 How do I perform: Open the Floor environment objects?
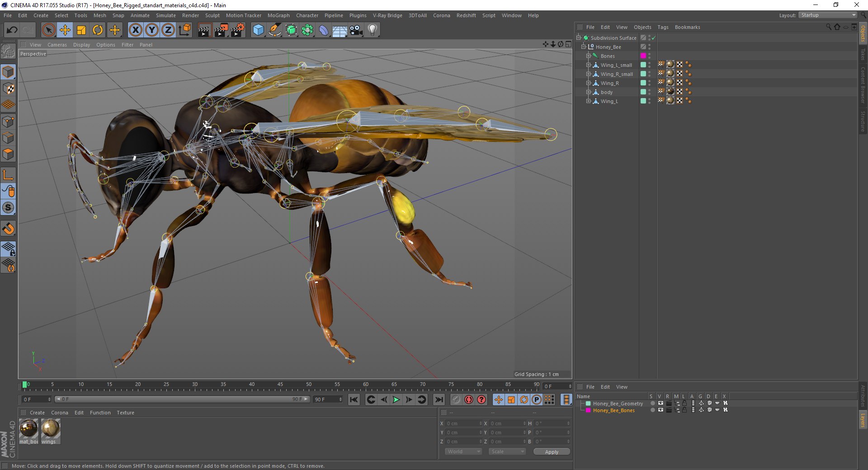(340, 30)
